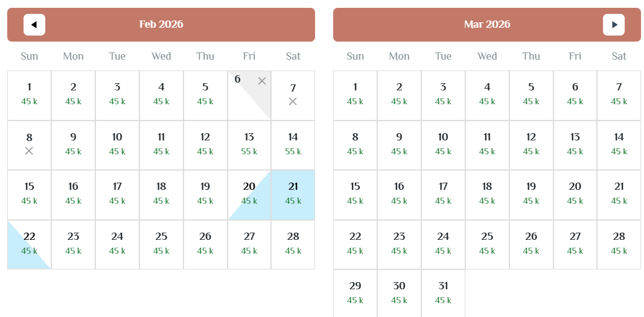Pick February 22 check-out date cell

(29, 245)
